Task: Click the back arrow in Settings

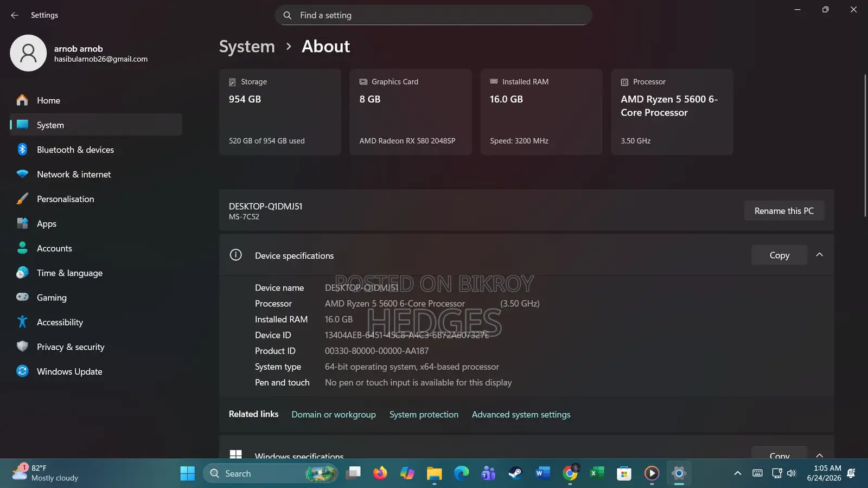Action: (x=15, y=15)
